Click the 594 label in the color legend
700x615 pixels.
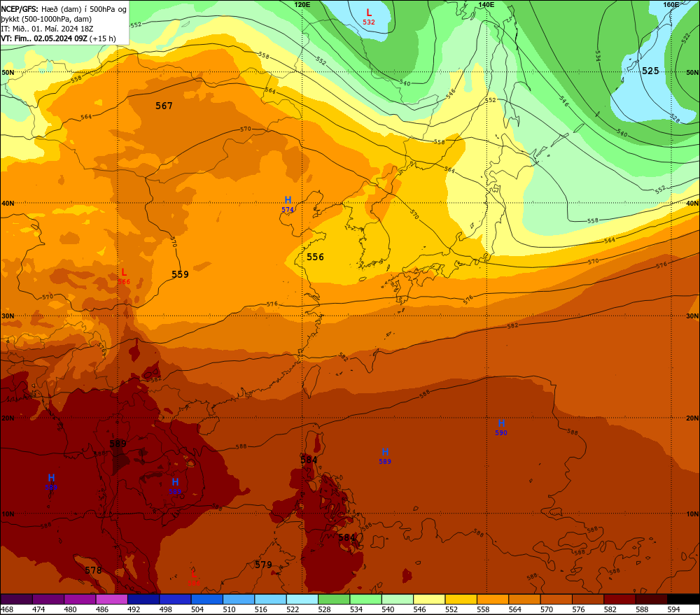[x=673, y=609]
